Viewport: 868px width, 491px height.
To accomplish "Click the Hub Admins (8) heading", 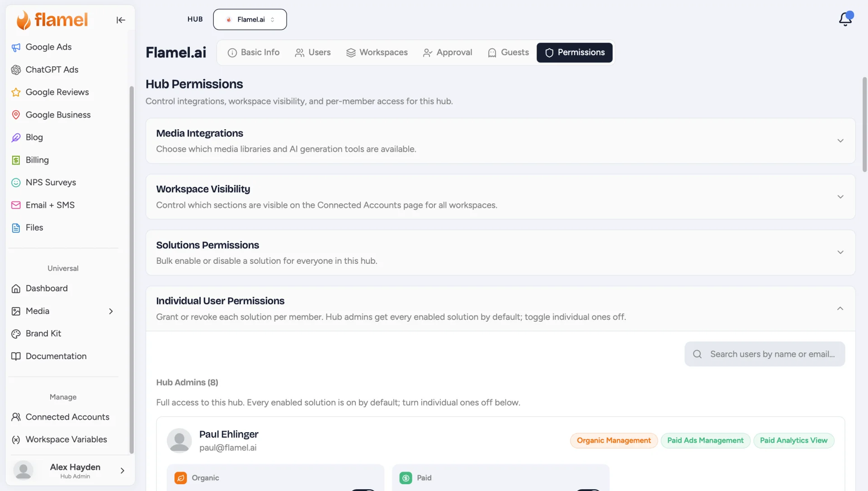I will point(187,383).
